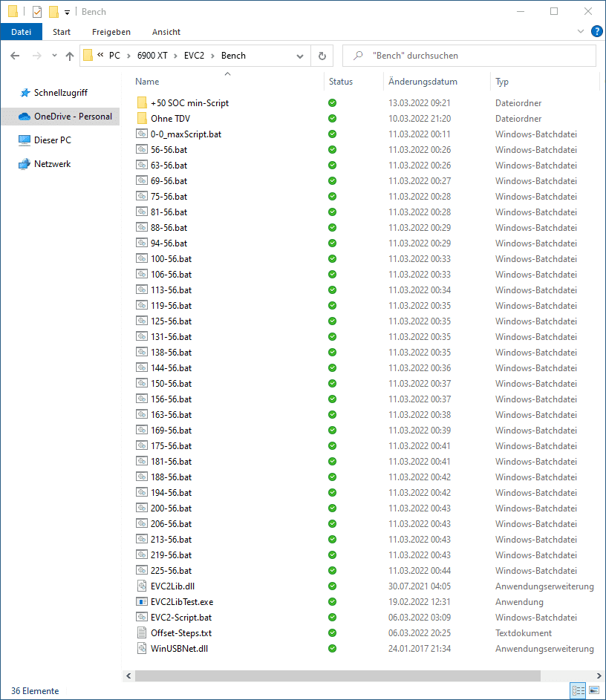This screenshot has width=606, height=700.
Task: Select file 213-56.bat
Action: point(171,539)
